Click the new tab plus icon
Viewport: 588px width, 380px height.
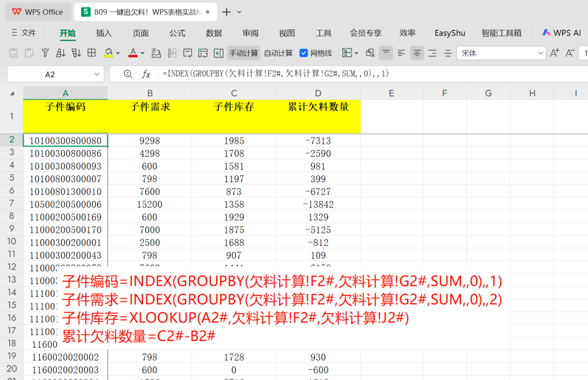coord(226,12)
